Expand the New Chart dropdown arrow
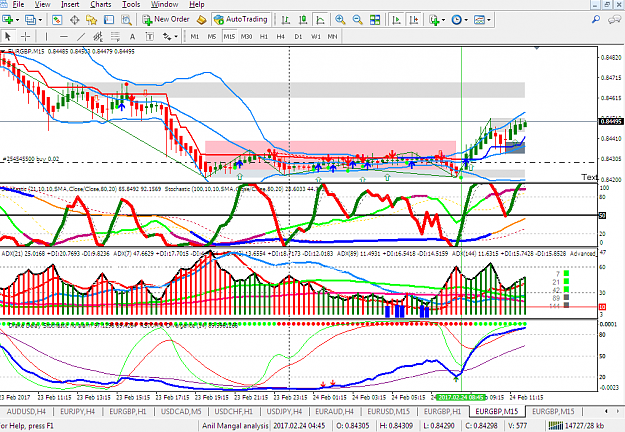This screenshot has height=432, width=625. (x=17, y=20)
